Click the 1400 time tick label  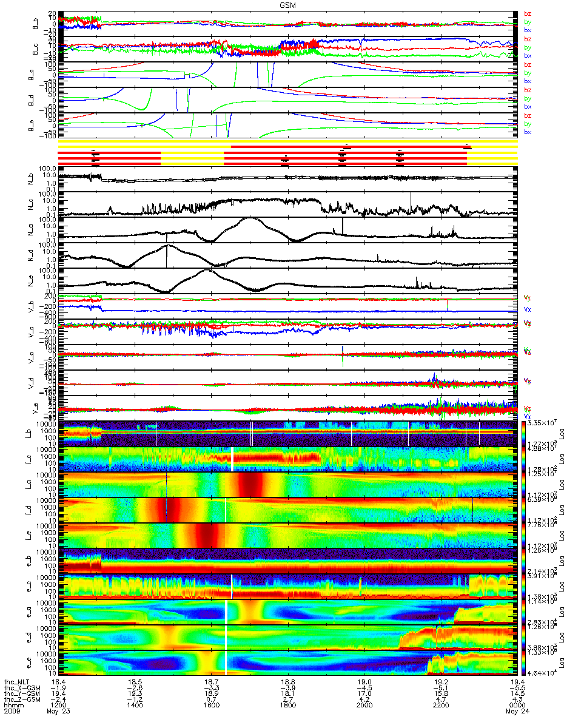coord(135,706)
